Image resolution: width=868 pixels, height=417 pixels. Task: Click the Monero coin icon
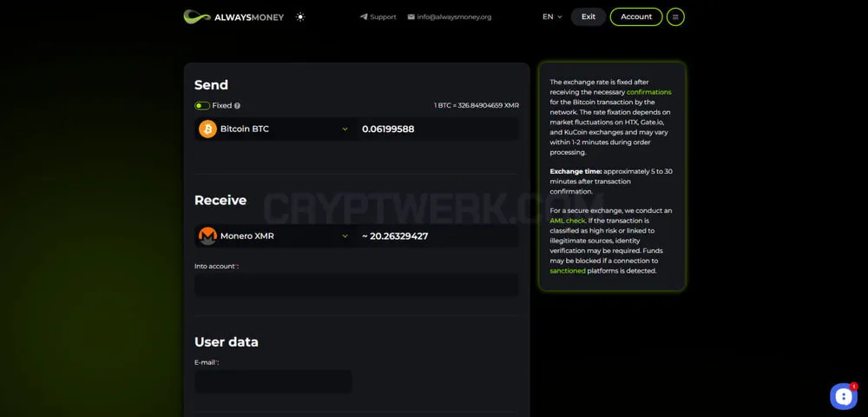[207, 236]
